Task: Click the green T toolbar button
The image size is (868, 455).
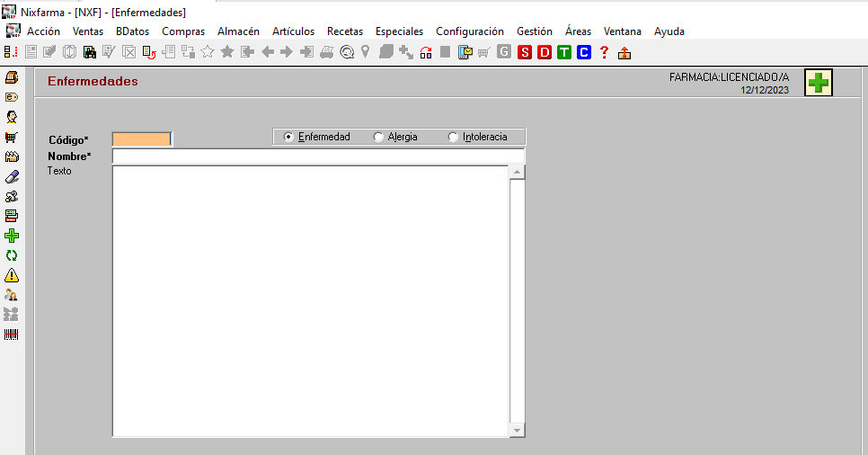Action: point(564,53)
